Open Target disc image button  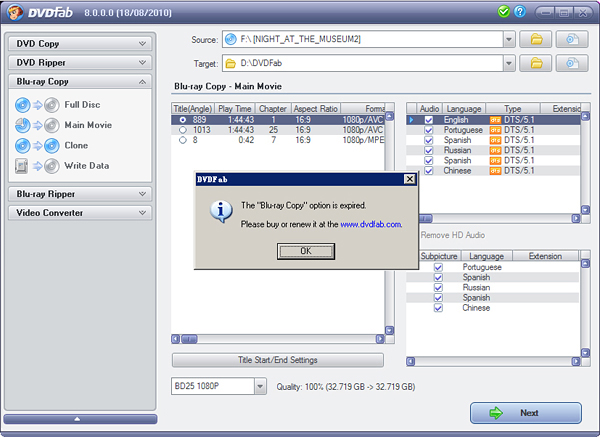point(572,63)
